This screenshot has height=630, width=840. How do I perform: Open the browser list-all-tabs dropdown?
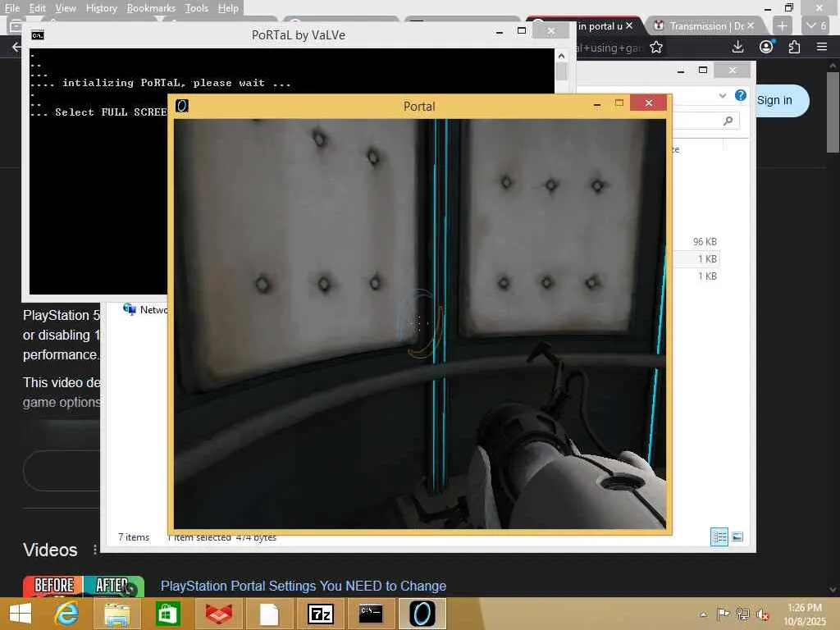click(816, 25)
